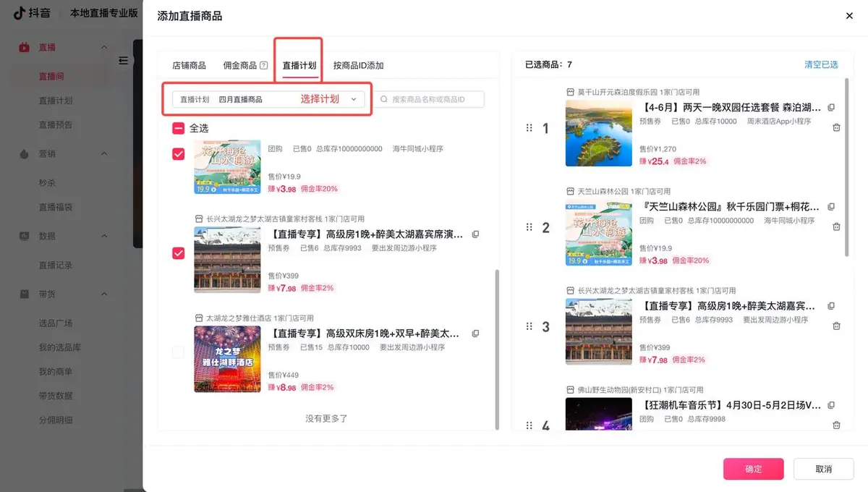Toggle the sidebar collapse hamburger icon
868x492 pixels.
click(x=124, y=60)
